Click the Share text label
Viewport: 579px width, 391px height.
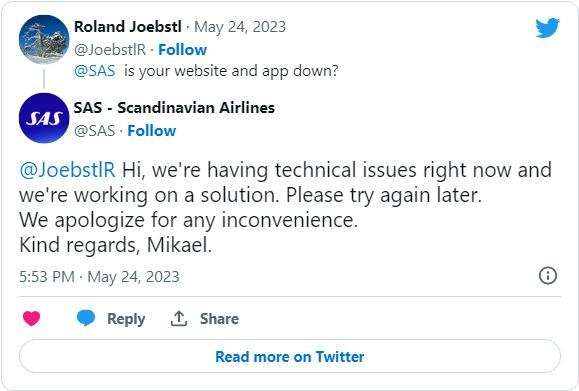tap(219, 319)
